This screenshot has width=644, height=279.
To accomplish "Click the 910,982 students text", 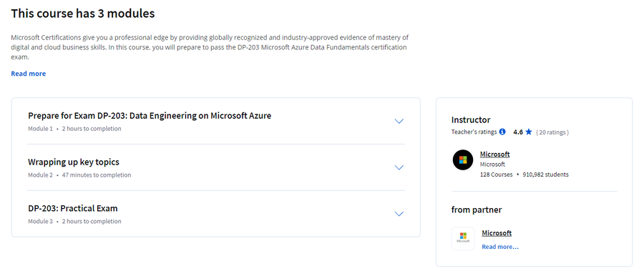I will [545, 175].
